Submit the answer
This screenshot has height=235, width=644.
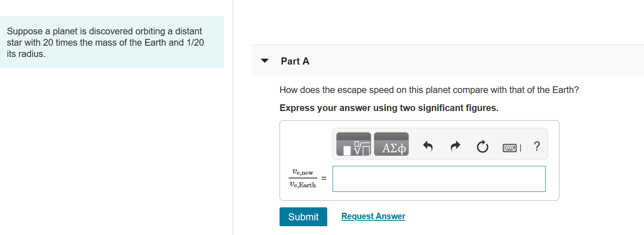tap(303, 217)
